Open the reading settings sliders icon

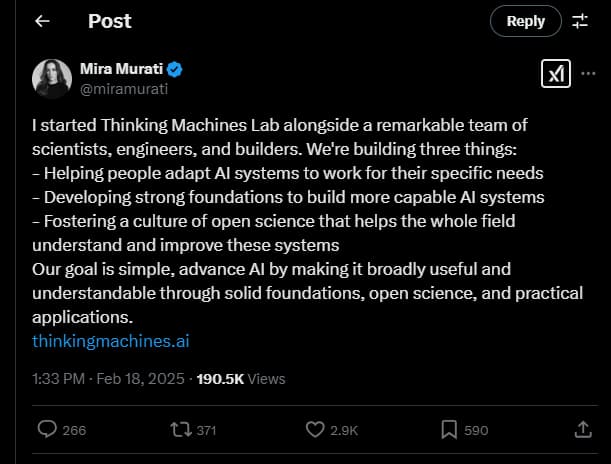pos(580,21)
